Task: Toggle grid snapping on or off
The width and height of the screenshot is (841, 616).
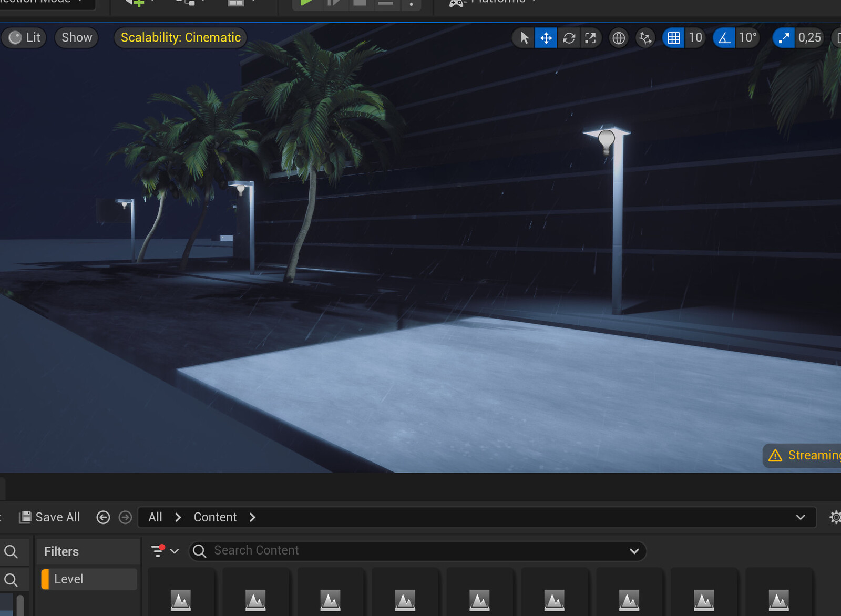Action: [x=674, y=38]
